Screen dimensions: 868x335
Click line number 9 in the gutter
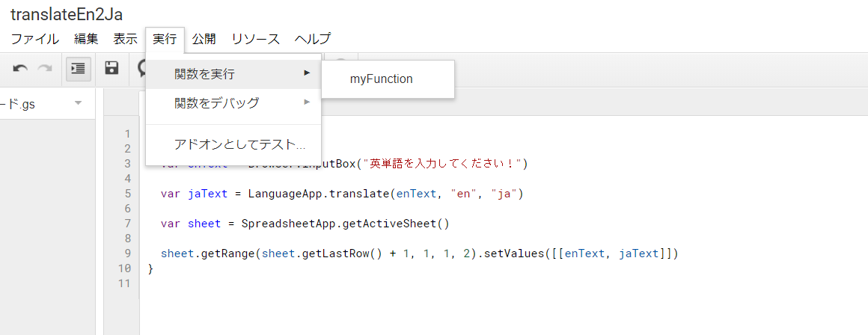tap(127, 253)
